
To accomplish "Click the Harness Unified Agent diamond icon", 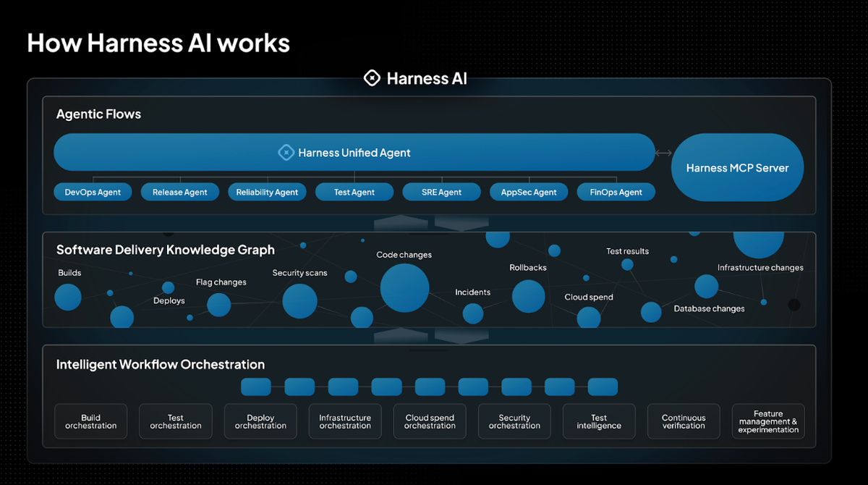I will click(x=286, y=153).
